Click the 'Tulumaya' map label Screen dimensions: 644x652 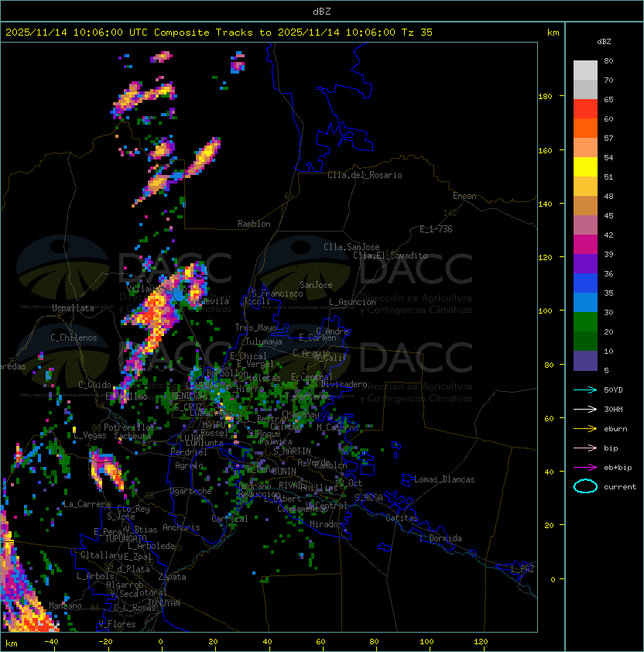click(264, 341)
